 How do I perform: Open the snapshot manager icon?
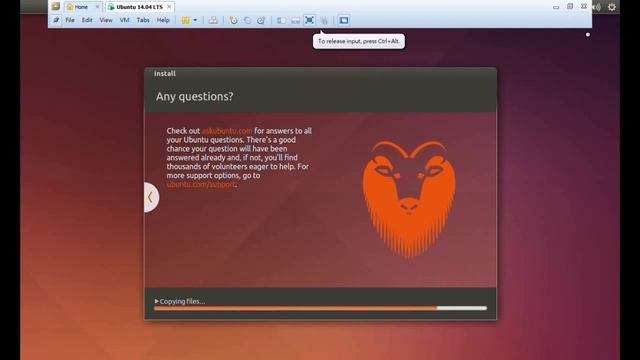pos(261,20)
